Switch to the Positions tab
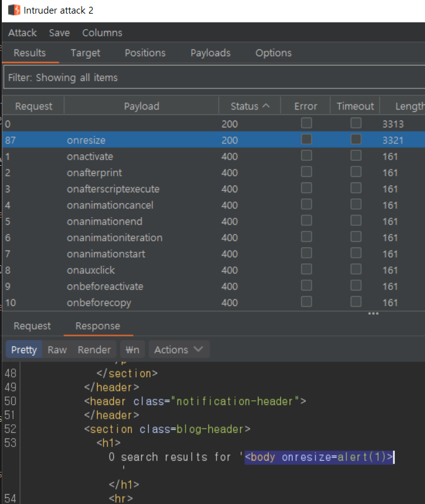 tap(145, 53)
